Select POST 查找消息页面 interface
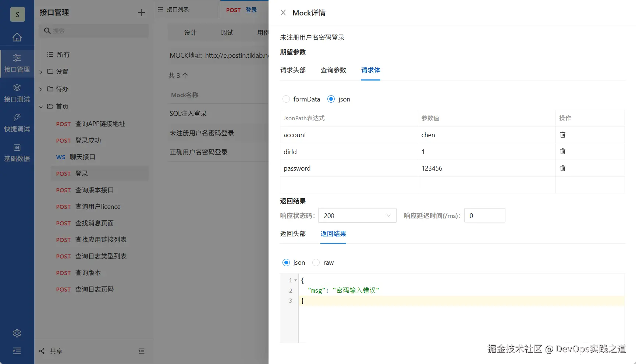This screenshot has height=364, width=636. [x=100, y=223]
